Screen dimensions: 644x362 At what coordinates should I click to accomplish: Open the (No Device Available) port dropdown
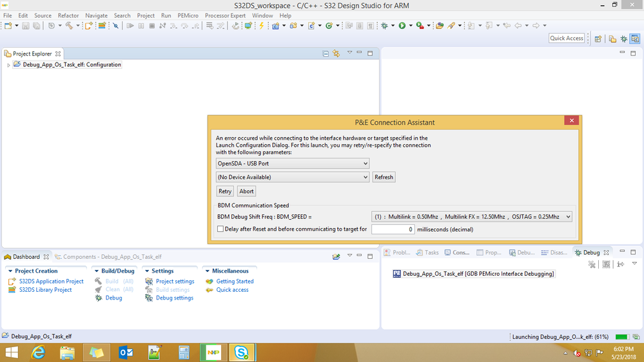(293, 177)
